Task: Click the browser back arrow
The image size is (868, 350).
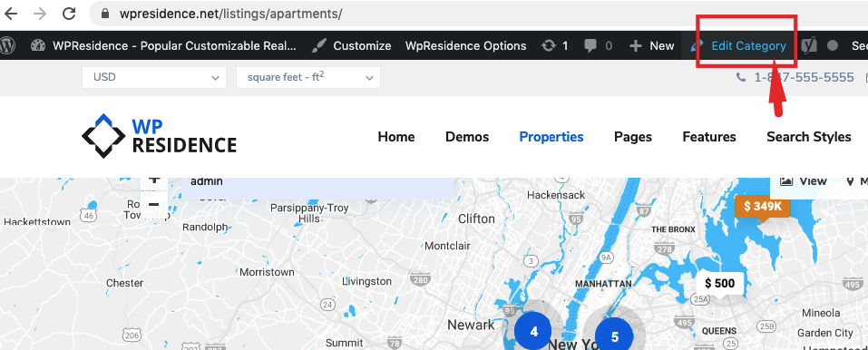Action: click(x=11, y=14)
